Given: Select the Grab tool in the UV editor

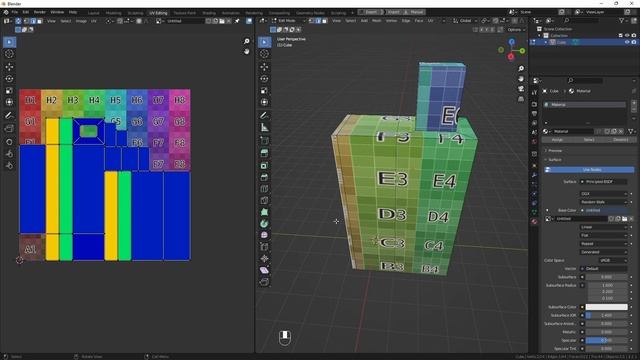Looking at the screenshot, I should click(x=9, y=142).
